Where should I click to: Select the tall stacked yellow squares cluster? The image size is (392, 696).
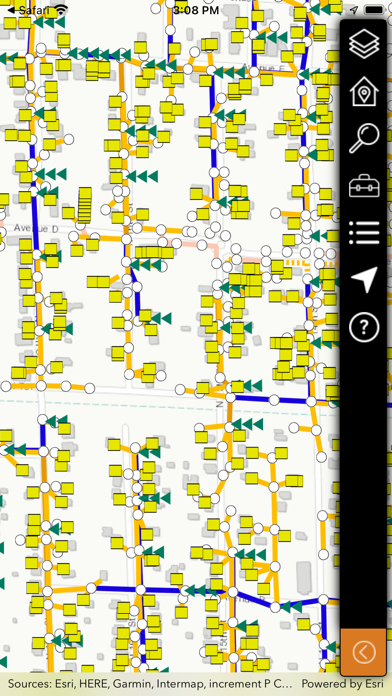point(84,205)
